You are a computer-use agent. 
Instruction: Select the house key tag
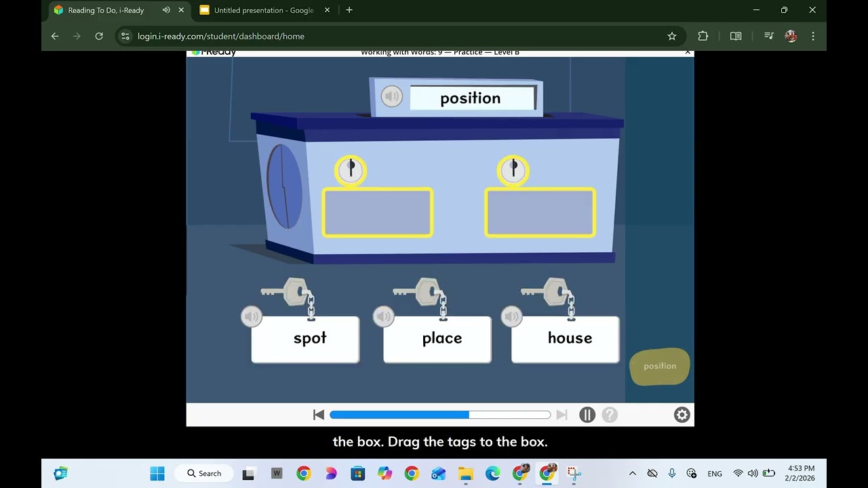[565, 339]
